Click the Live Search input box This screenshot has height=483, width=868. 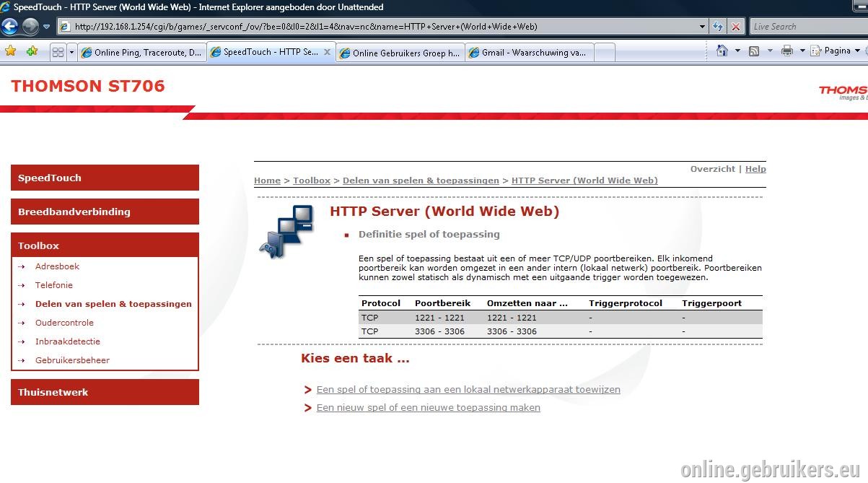808,27
